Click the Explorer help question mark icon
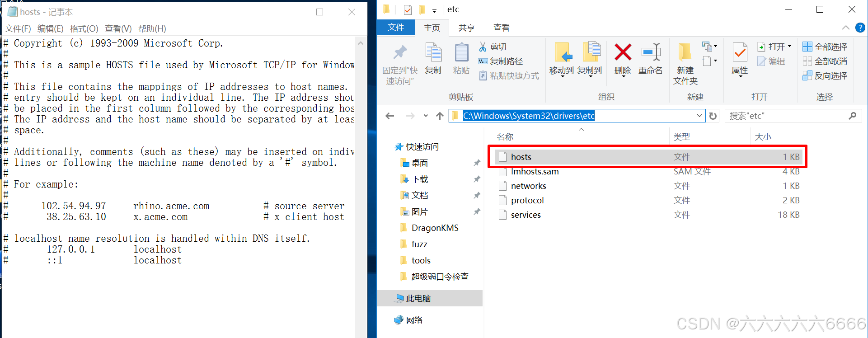Viewport: 868px width, 338px height. click(x=860, y=28)
